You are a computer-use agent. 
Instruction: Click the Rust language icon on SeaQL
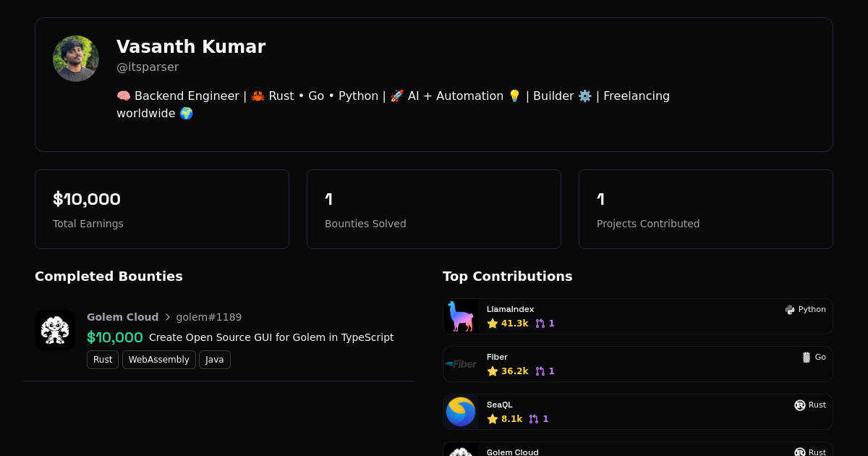[800, 405]
